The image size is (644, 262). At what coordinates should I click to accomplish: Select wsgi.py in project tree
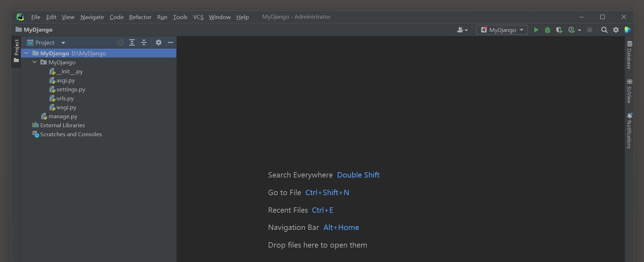[x=63, y=107]
